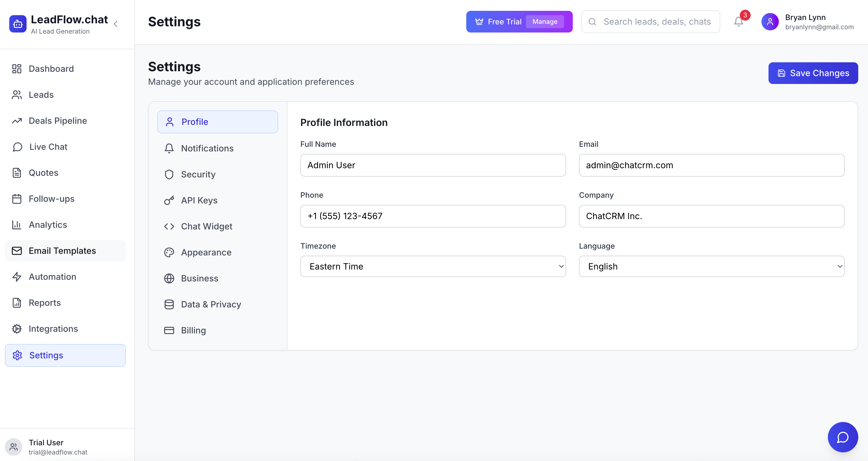The image size is (868, 461).
Task: Click the LeadFlow.chat robot logo icon
Action: pyautogui.click(x=18, y=24)
